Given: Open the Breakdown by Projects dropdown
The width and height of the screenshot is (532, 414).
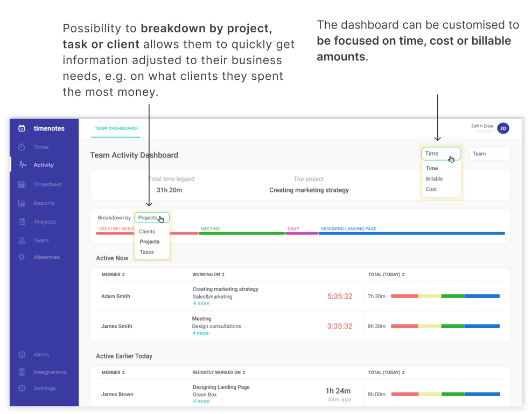Looking at the screenshot, I should click(152, 218).
